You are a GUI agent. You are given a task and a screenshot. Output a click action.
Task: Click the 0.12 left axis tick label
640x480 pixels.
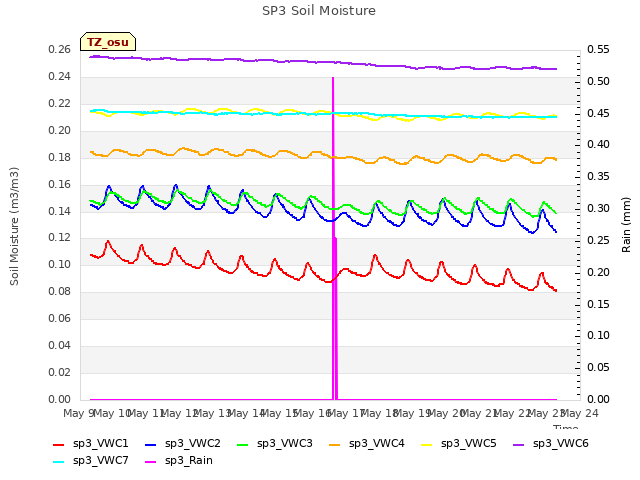[60, 238]
